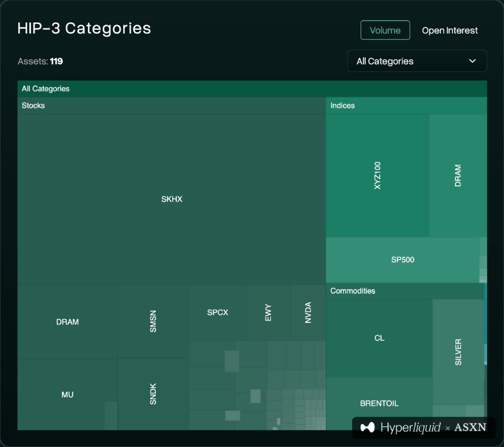Switch to Open Interest view

point(449,30)
